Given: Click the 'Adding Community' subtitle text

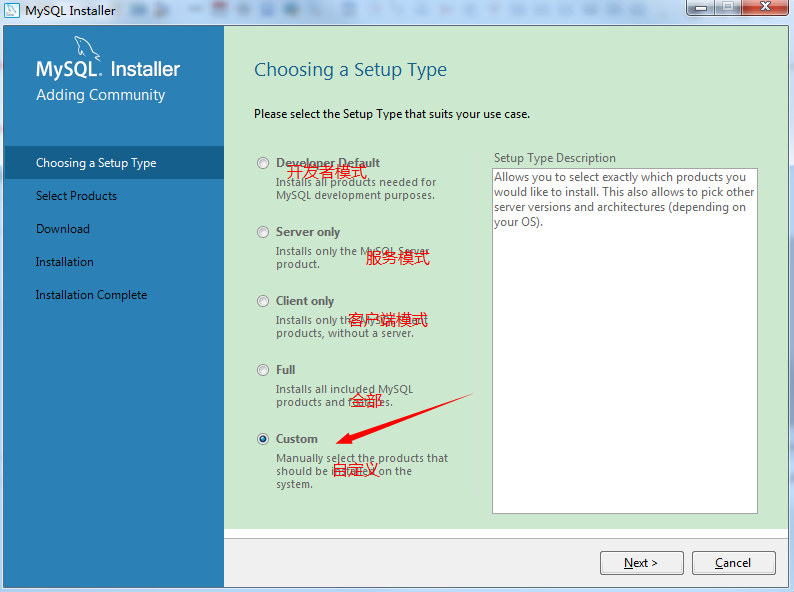Looking at the screenshot, I should point(100,95).
